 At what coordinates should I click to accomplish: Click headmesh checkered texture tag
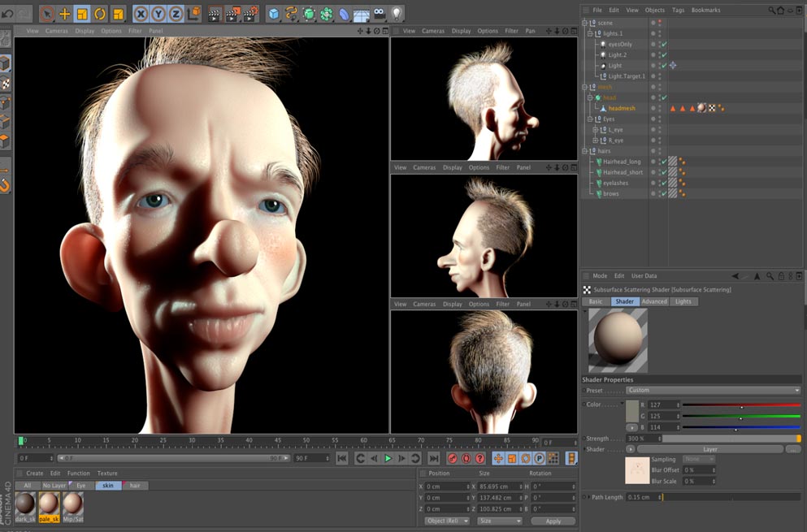click(x=712, y=108)
